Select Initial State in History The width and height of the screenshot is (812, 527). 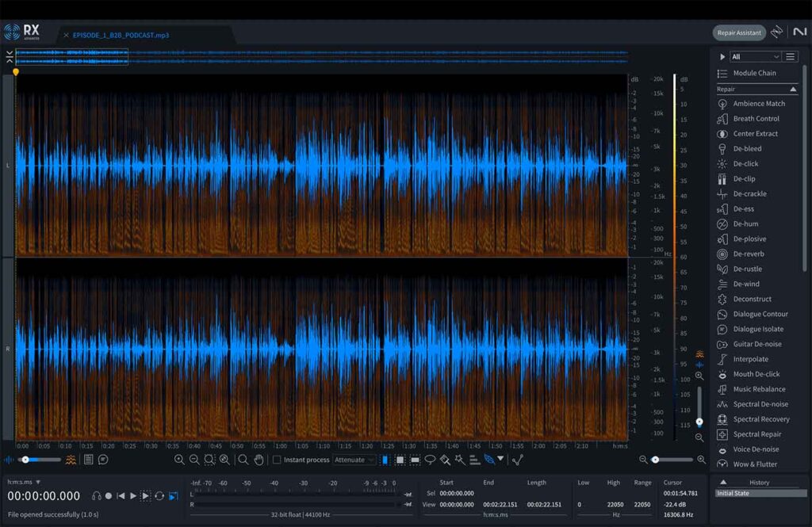point(732,494)
